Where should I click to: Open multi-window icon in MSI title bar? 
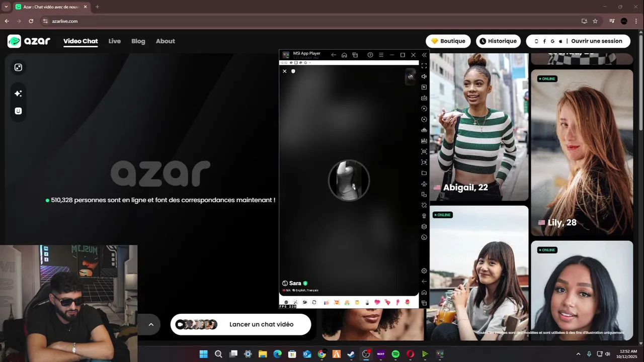(x=355, y=55)
